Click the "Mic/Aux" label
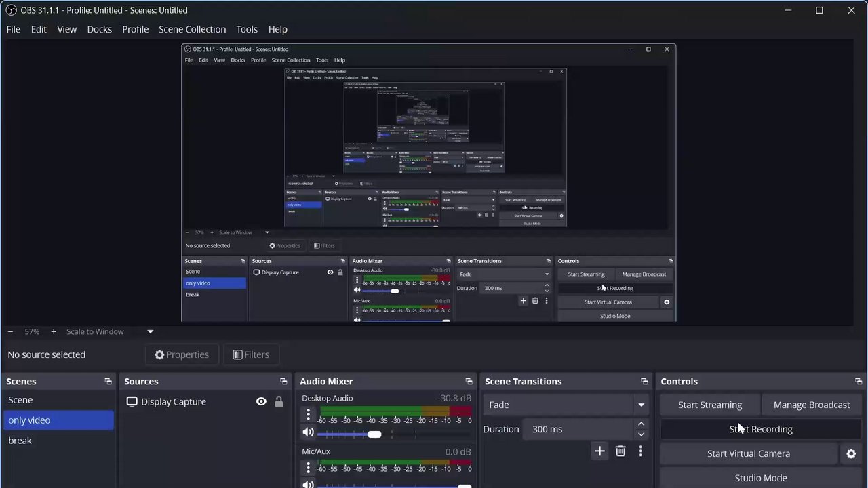The height and width of the screenshot is (488, 868). 316,451
